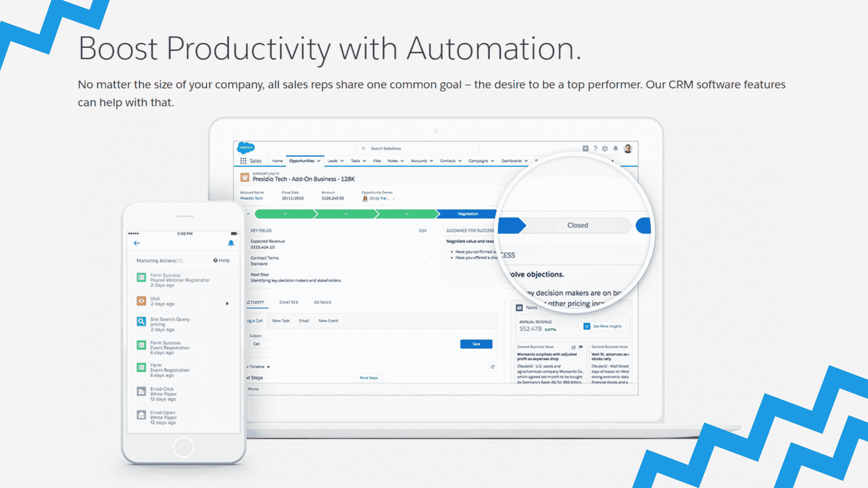This screenshot has width=868, height=488.
Task: Click the Subject input field
Action: click(x=353, y=344)
